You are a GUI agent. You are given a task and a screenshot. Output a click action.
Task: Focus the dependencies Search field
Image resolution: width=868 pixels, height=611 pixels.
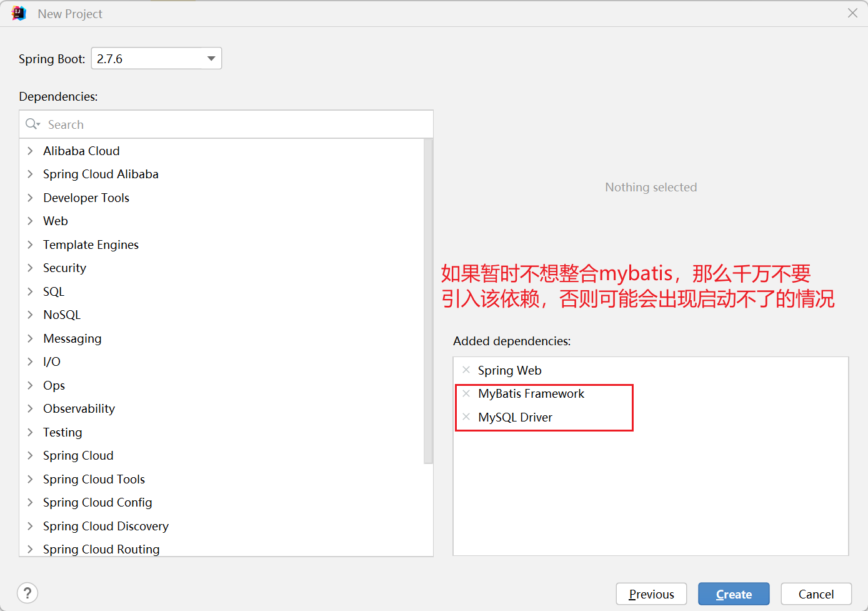coord(226,124)
